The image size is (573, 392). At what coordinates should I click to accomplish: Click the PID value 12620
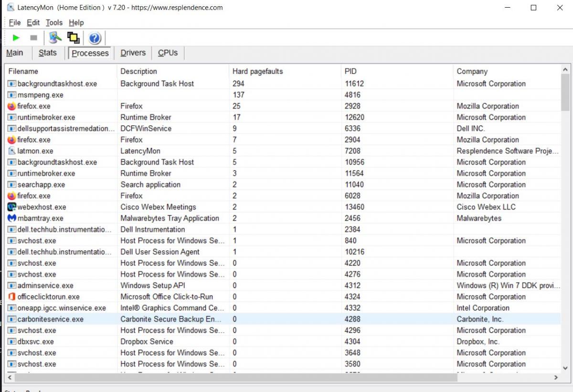pos(354,117)
